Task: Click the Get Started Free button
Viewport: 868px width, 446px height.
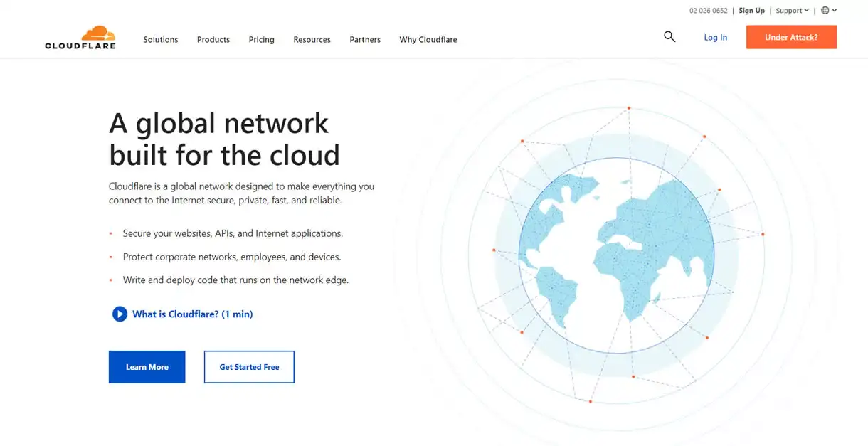Action: 249,366
